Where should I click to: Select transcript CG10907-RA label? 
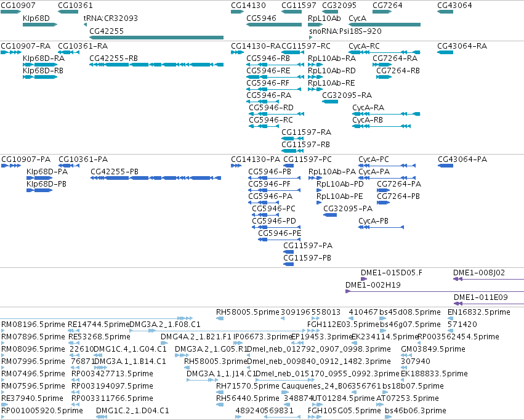(x=26, y=46)
